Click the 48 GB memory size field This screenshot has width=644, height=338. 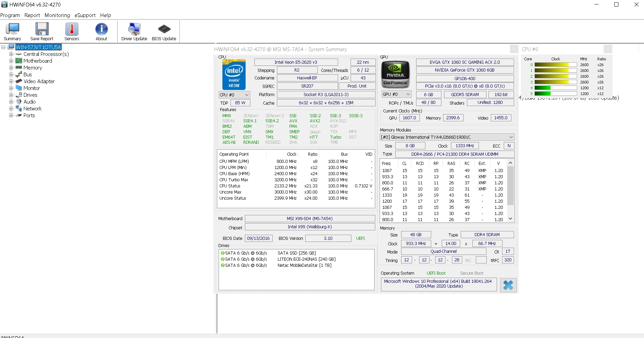coord(416,235)
